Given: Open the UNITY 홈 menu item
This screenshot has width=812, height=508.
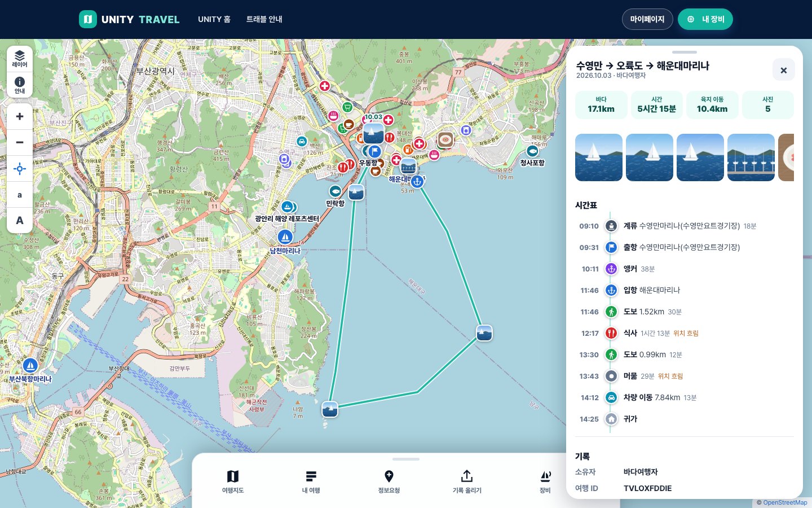Looking at the screenshot, I should (x=214, y=19).
